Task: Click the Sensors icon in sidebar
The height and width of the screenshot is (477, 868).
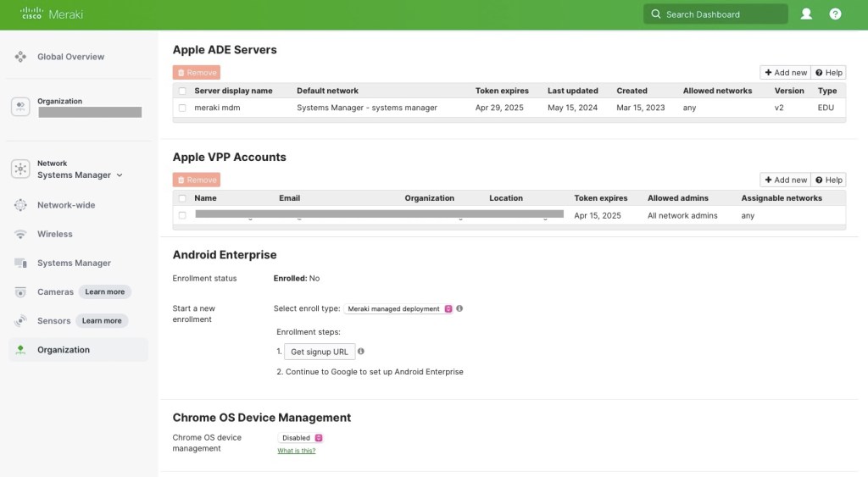Action: coord(20,321)
